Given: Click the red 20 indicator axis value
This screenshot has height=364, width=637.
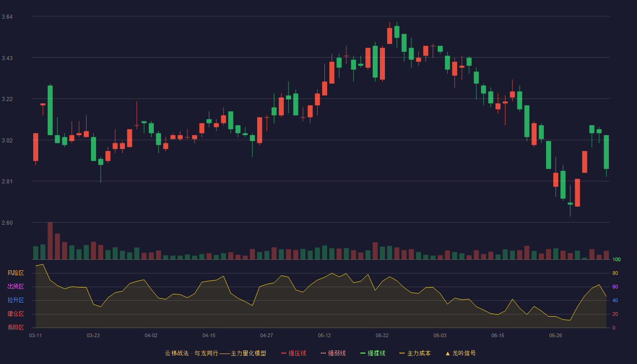Looking at the screenshot, I should (x=615, y=314).
